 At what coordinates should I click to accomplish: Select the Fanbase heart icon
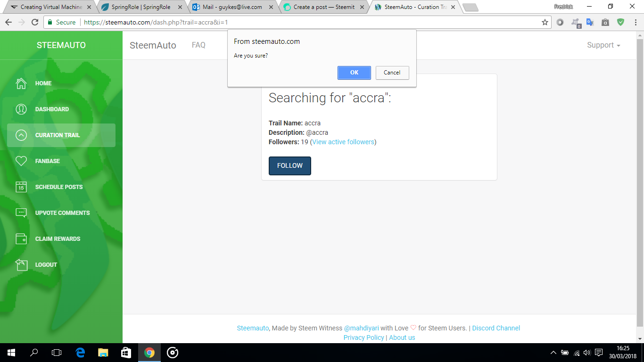coord(21,161)
